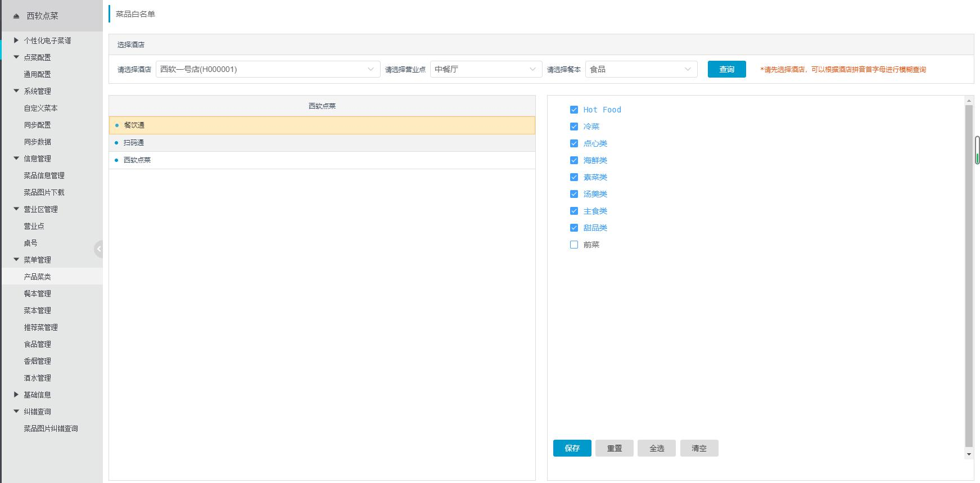Uncheck the 素菜类 checkbox
The height and width of the screenshot is (483, 980).
574,177
